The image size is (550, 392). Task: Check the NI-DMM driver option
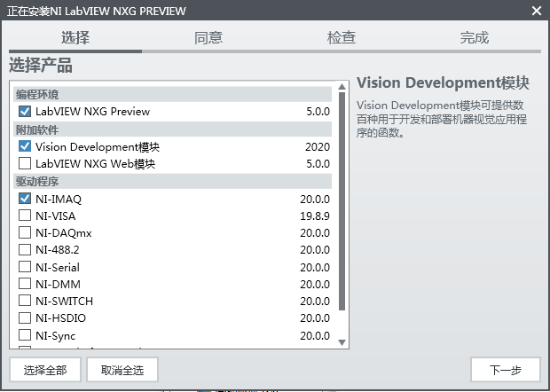pos(25,285)
